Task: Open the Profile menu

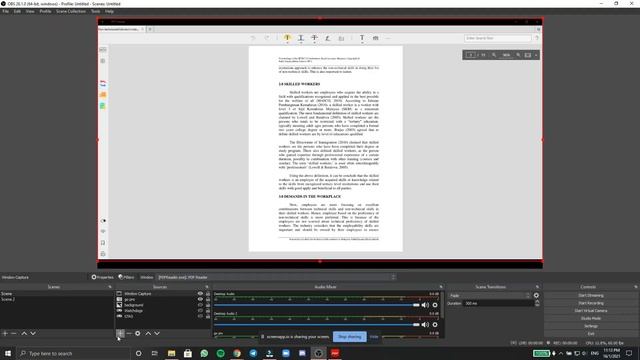Action: pyautogui.click(x=45, y=11)
